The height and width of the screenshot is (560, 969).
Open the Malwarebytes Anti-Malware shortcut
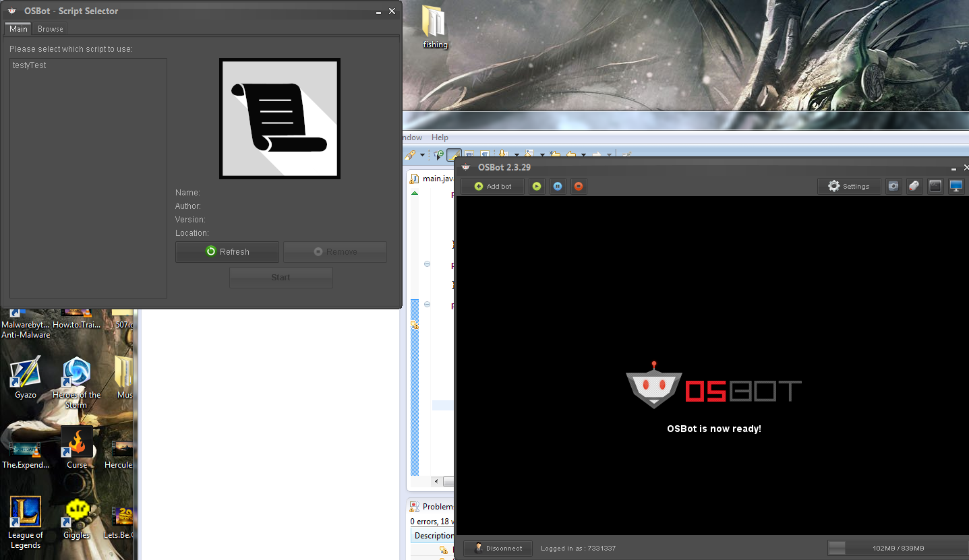(x=26, y=323)
